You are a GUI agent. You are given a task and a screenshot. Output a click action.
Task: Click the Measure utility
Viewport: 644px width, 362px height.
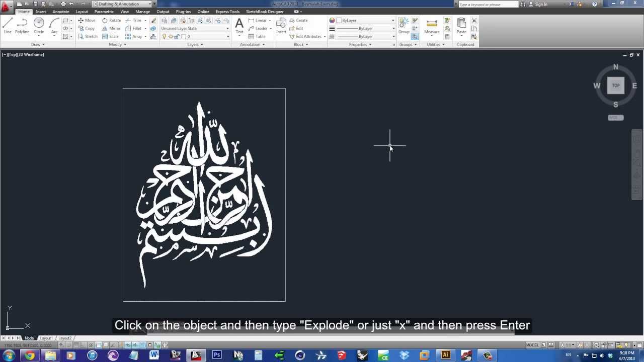[432, 26]
